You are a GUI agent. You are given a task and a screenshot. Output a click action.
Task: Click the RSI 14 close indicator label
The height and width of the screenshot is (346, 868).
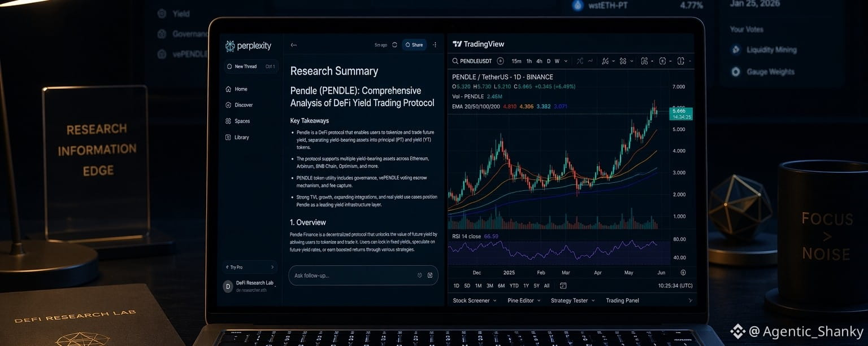point(467,236)
